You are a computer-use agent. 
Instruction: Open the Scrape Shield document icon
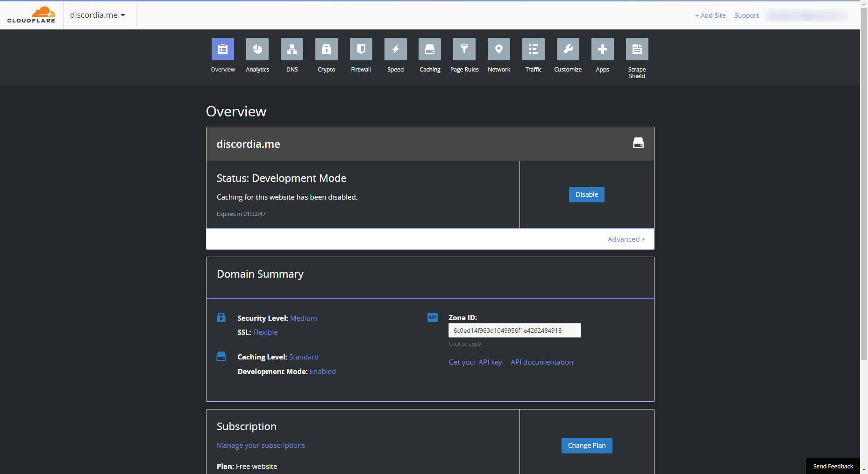[x=637, y=49]
